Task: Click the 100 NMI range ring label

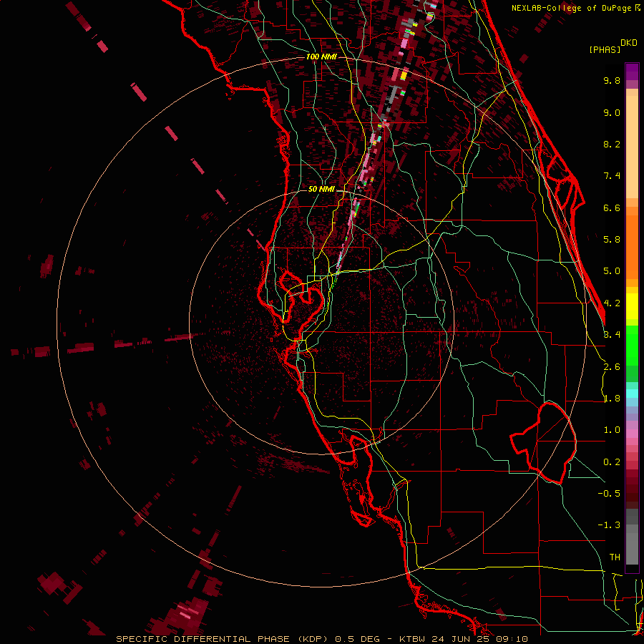Action: (321, 57)
